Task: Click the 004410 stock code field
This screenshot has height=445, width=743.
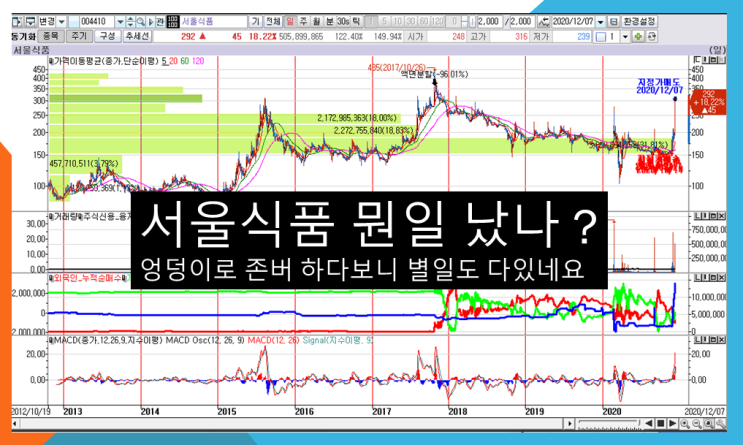Action: (97, 22)
